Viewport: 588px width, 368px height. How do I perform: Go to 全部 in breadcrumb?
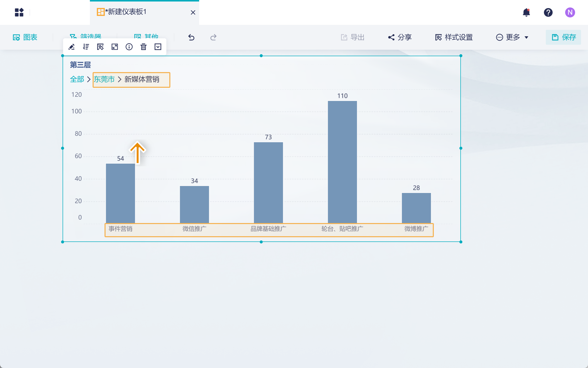[x=77, y=79]
